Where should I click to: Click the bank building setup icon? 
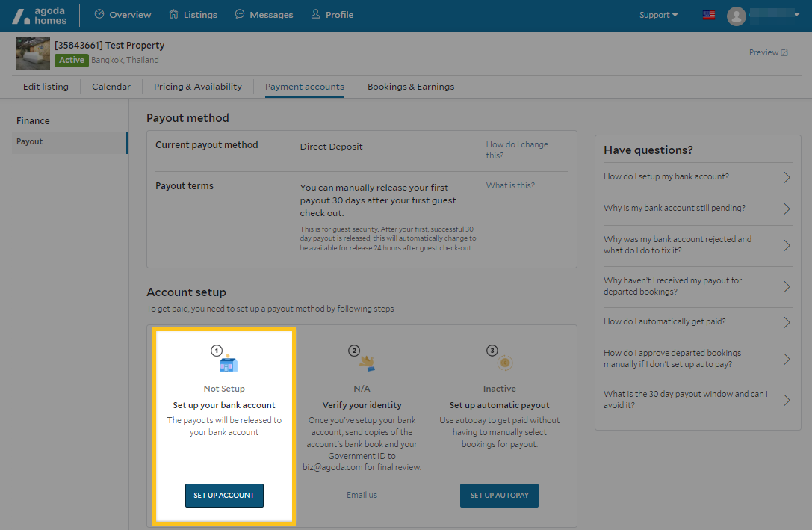tap(228, 363)
